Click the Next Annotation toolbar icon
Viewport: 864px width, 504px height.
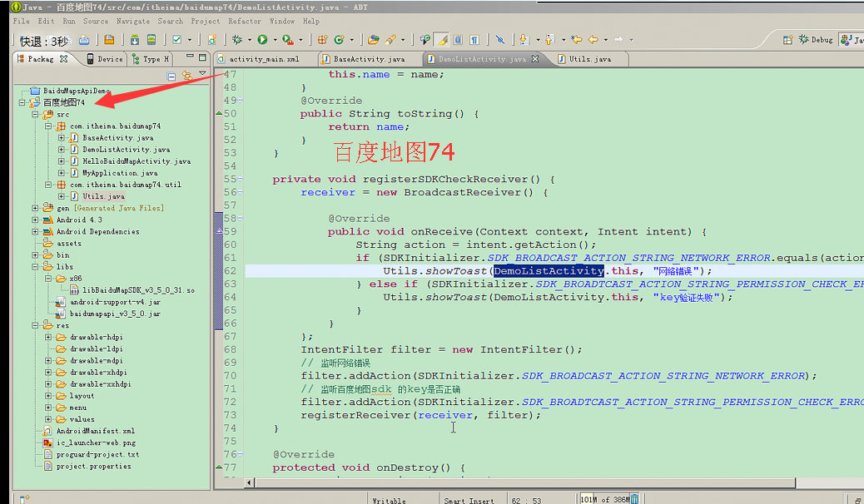524,40
